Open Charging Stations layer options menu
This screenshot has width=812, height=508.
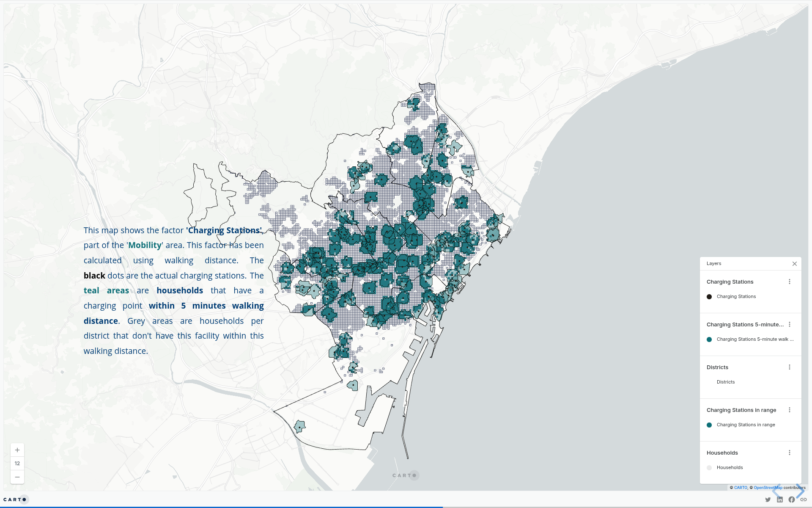(x=790, y=282)
